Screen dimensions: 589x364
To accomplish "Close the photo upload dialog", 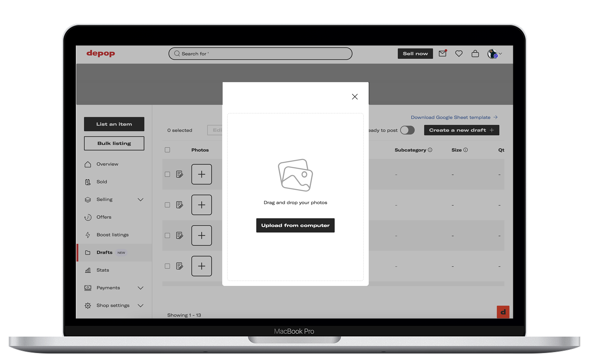I will (355, 97).
